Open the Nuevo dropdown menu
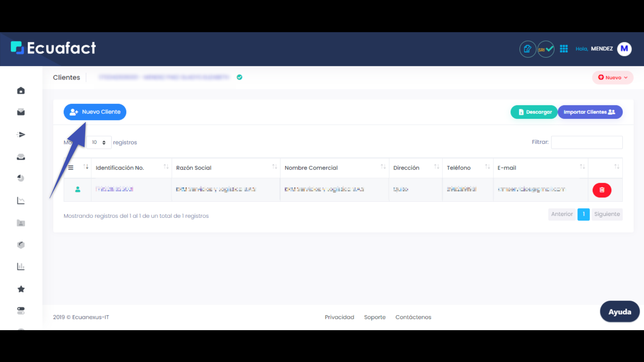The height and width of the screenshot is (362, 644). click(x=613, y=77)
